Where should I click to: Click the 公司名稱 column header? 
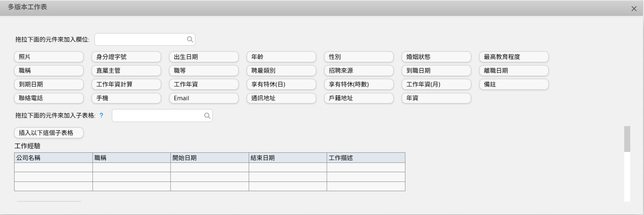point(53,158)
